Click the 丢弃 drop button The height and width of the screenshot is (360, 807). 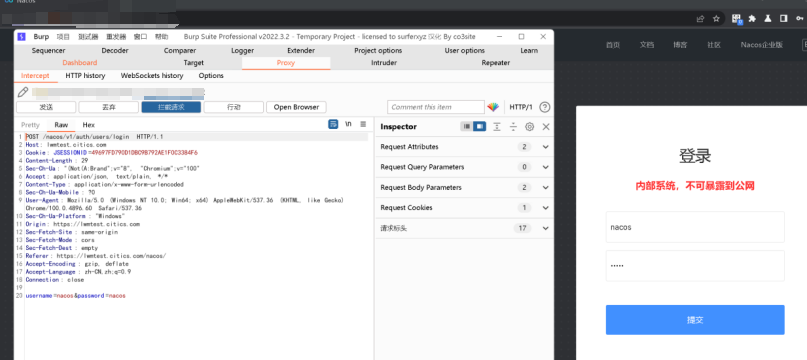(x=109, y=107)
